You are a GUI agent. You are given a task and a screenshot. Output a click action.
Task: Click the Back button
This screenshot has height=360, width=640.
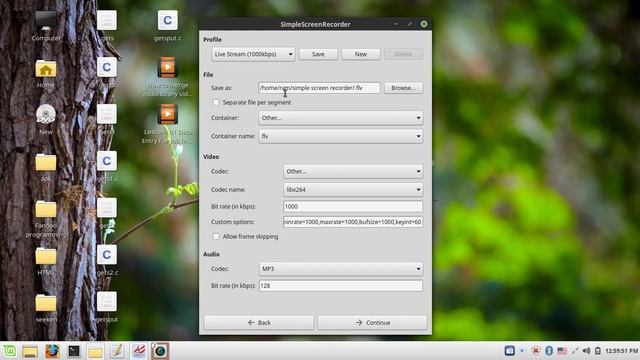pyautogui.click(x=259, y=322)
